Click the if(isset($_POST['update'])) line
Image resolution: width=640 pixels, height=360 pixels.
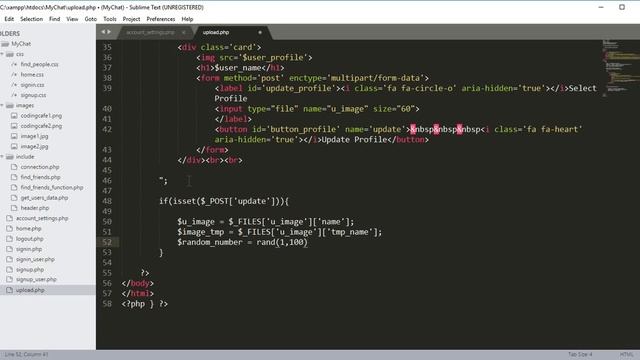[x=224, y=201]
